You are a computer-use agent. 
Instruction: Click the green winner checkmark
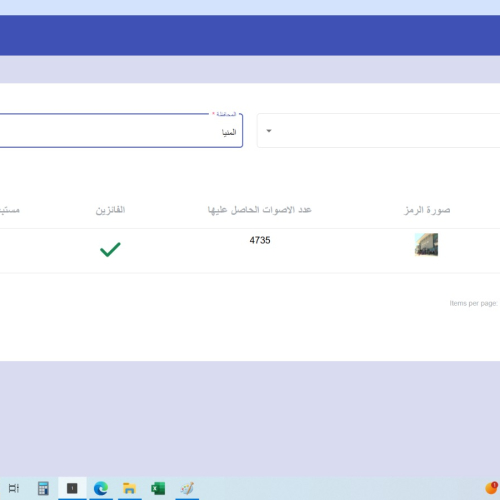click(x=110, y=249)
